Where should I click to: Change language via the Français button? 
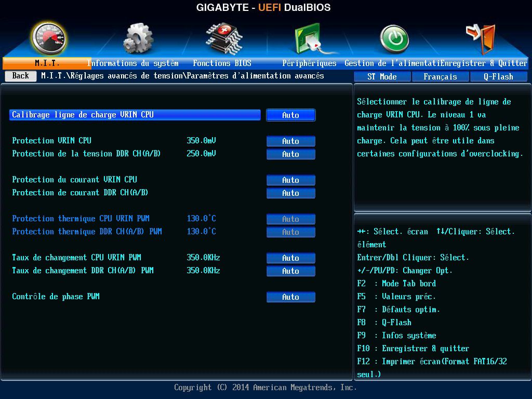[x=440, y=77]
